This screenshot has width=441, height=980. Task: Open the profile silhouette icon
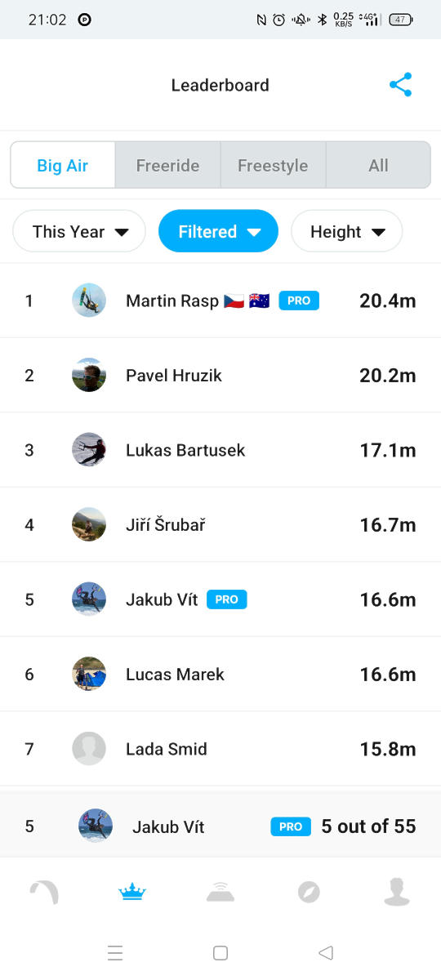[x=397, y=892]
